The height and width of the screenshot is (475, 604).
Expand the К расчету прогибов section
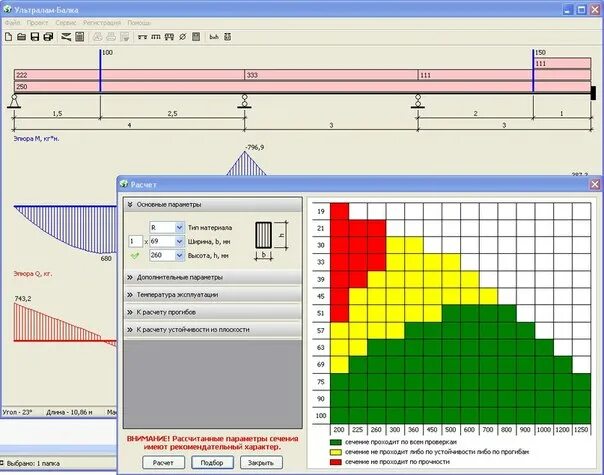pos(213,312)
